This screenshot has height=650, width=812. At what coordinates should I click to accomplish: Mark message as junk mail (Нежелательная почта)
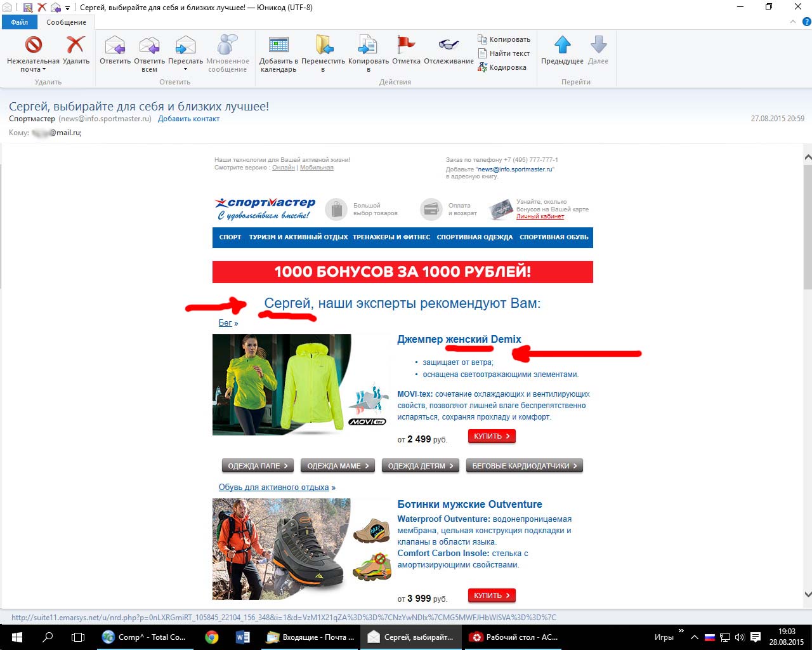(33, 54)
